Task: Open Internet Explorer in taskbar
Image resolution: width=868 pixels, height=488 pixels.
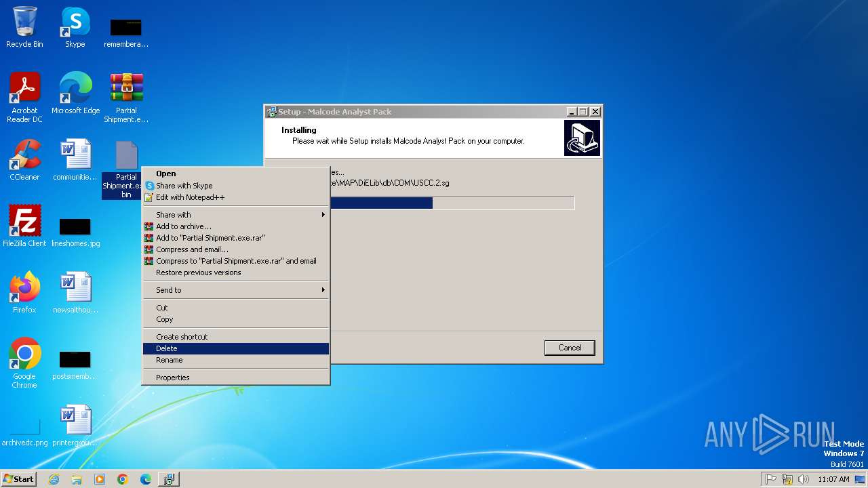Action: coord(54,479)
